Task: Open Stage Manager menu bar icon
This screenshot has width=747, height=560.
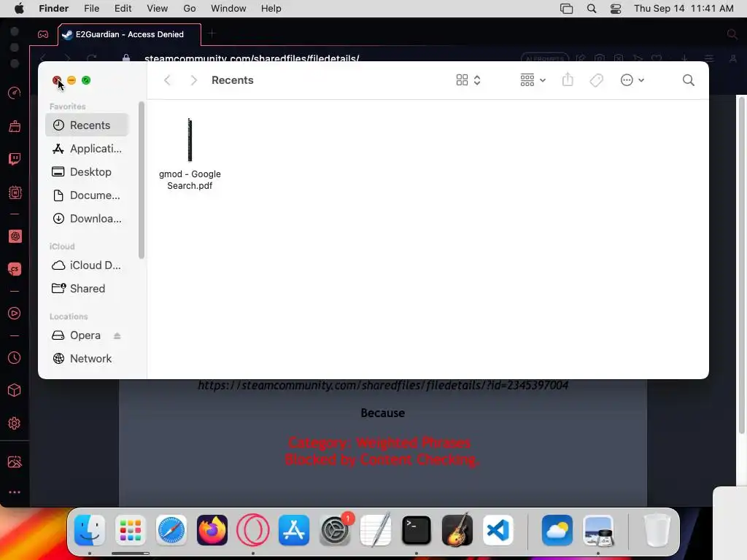Action: [566, 9]
